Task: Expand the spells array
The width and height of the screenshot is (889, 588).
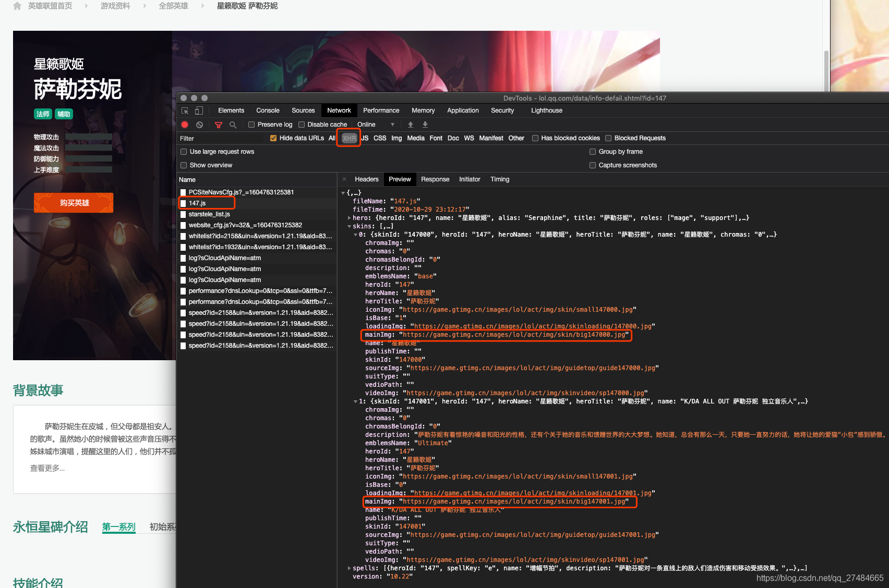Action: click(349, 568)
